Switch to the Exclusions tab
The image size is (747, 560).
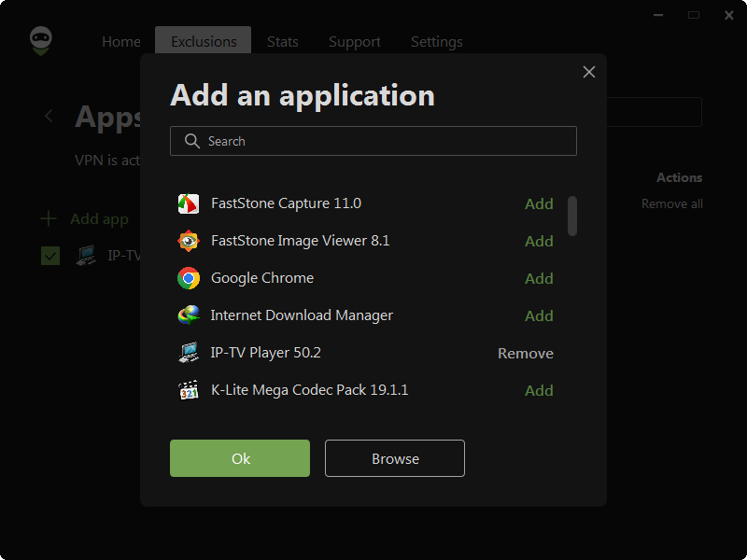point(204,40)
